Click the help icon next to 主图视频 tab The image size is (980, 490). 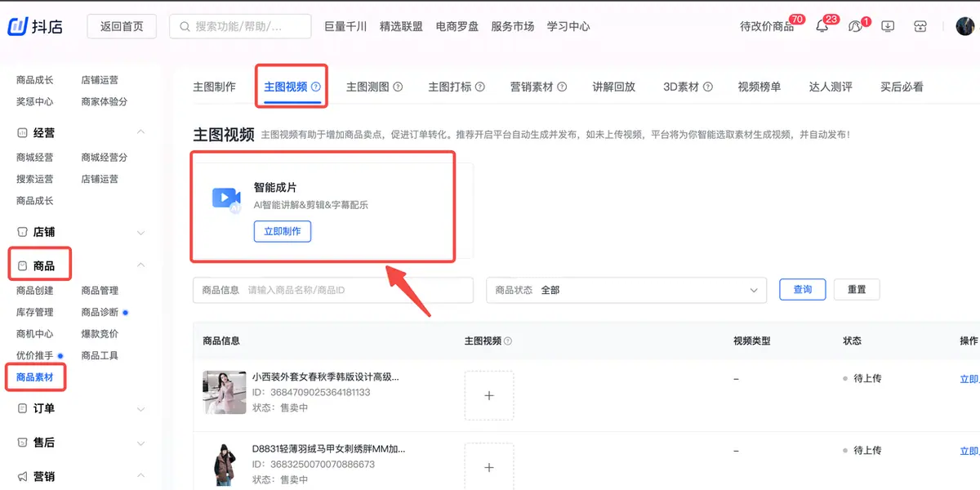pos(316,87)
